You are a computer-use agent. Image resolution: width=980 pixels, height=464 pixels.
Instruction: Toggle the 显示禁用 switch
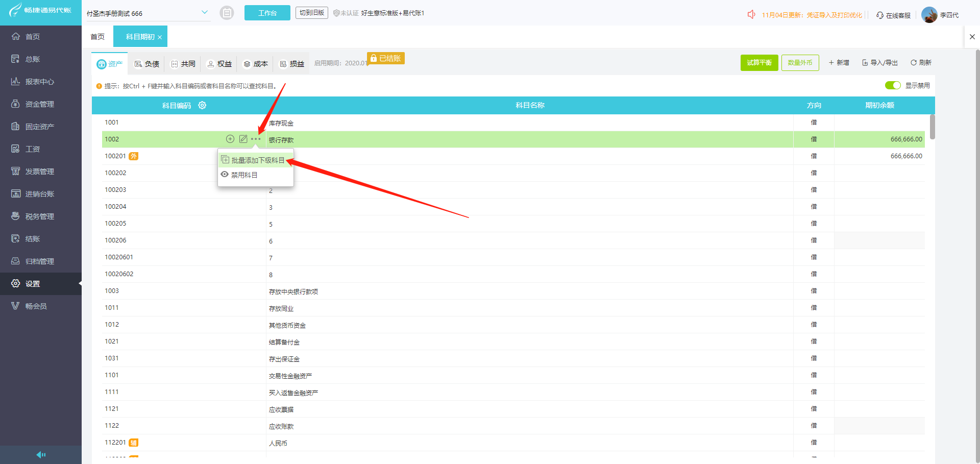coord(893,85)
